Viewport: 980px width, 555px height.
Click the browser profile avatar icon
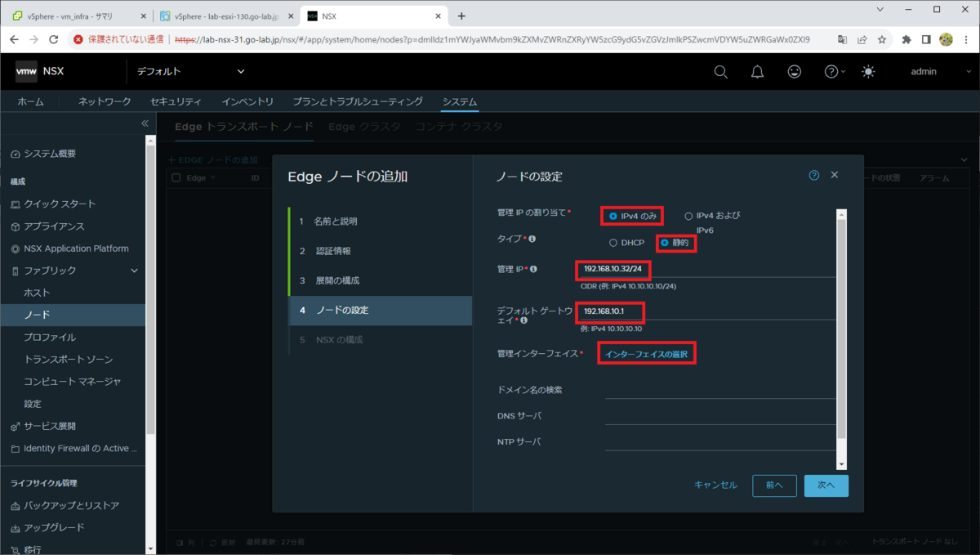[947, 39]
